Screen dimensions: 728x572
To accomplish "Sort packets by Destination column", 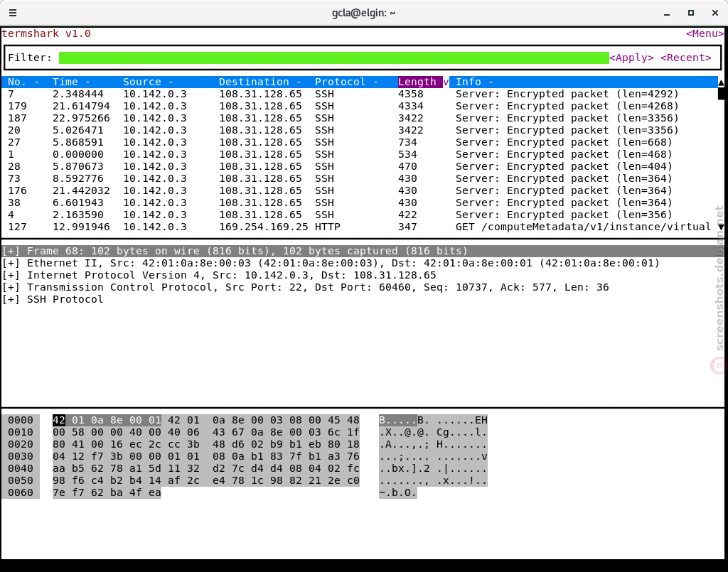I will click(260, 82).
